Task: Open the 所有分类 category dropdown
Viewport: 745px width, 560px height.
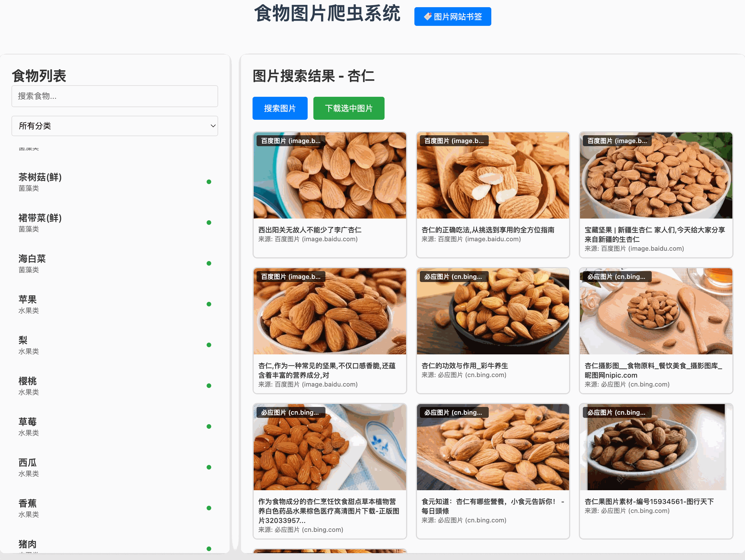Action: click(x=115, y=126)
